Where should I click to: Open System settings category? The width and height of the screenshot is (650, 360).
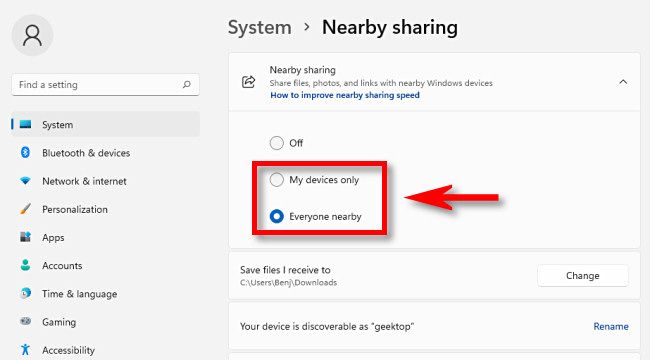point(105,124)
